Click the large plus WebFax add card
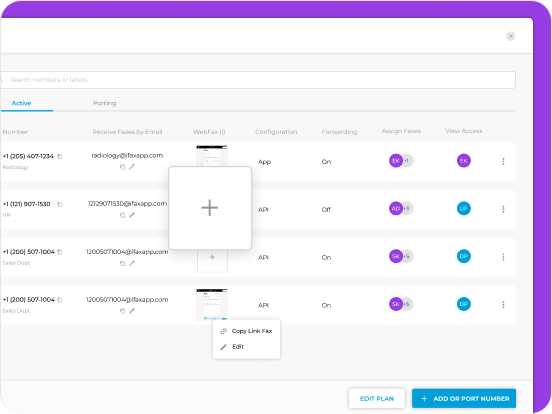Viewport: 552px width, 414px height. (x=210, y=208)
